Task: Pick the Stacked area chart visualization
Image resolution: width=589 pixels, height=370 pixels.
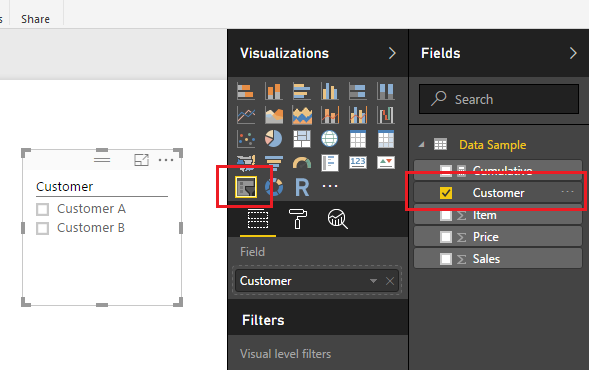Action: 302,115
